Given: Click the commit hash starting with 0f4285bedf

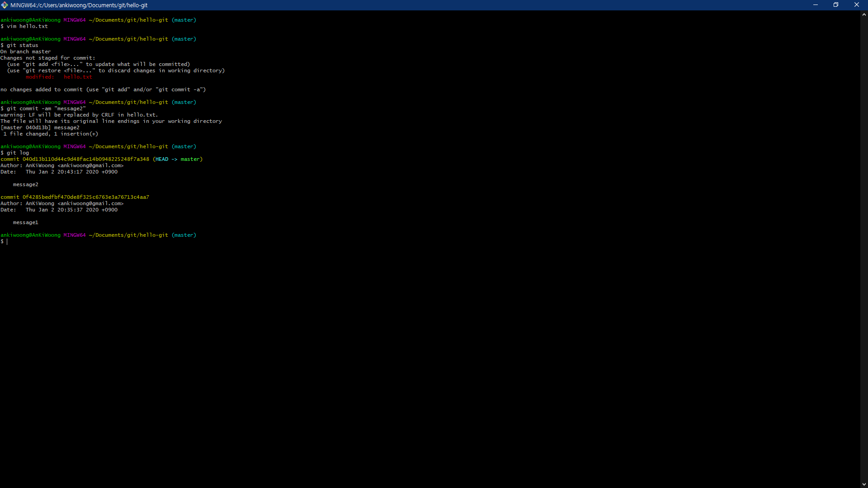Looking at the screenshot, I should 86,197.
